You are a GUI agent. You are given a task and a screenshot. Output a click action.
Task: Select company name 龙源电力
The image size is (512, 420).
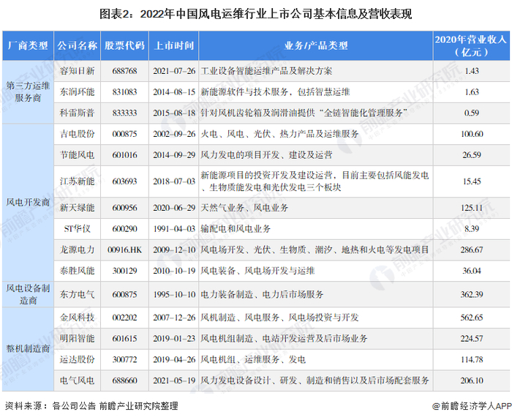point(77,250)
